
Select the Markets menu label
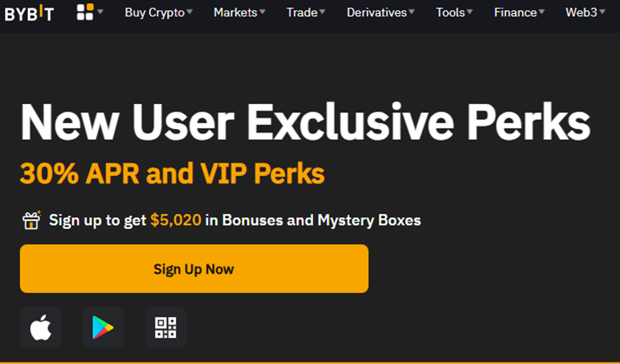point(235,12)
